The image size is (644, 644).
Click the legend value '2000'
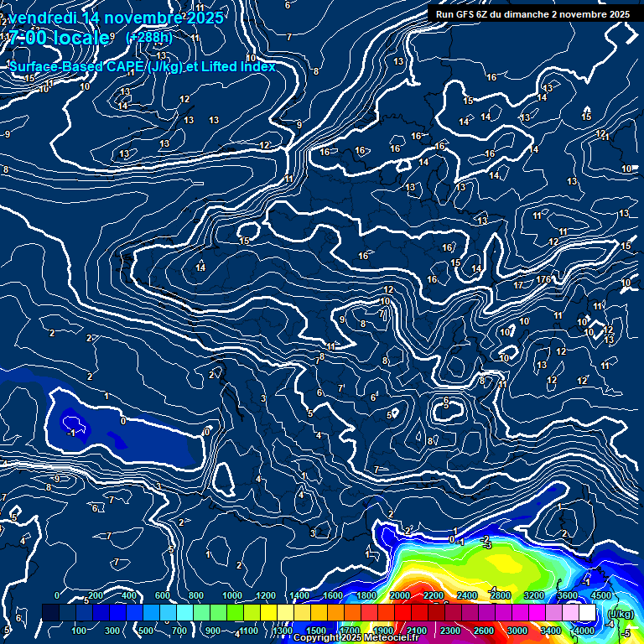(x=400, y=595)
